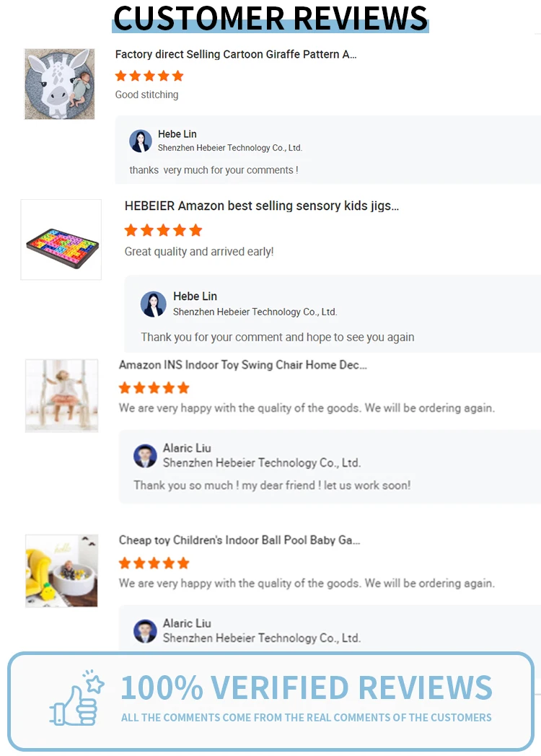Click five-star rating under the jigsaw product
Viewport: 541px width, 756px height.
pyautogui.click(x=163, y=230)
